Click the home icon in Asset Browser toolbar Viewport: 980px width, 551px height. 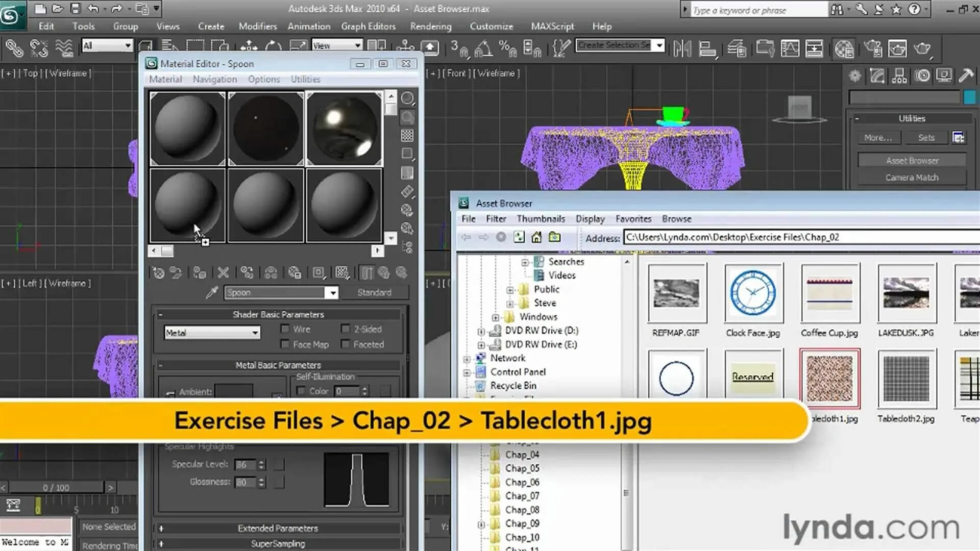tap(536, 237)
